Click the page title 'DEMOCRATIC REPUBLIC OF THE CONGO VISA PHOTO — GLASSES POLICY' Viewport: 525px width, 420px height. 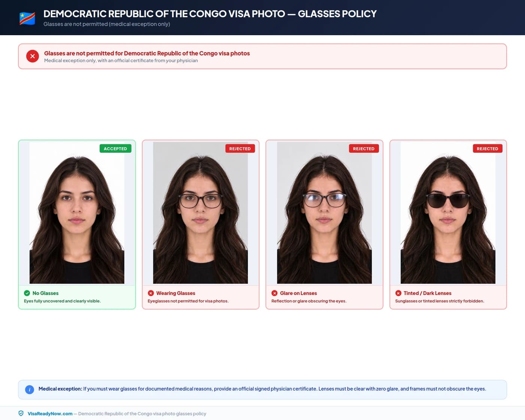[210, 14]
